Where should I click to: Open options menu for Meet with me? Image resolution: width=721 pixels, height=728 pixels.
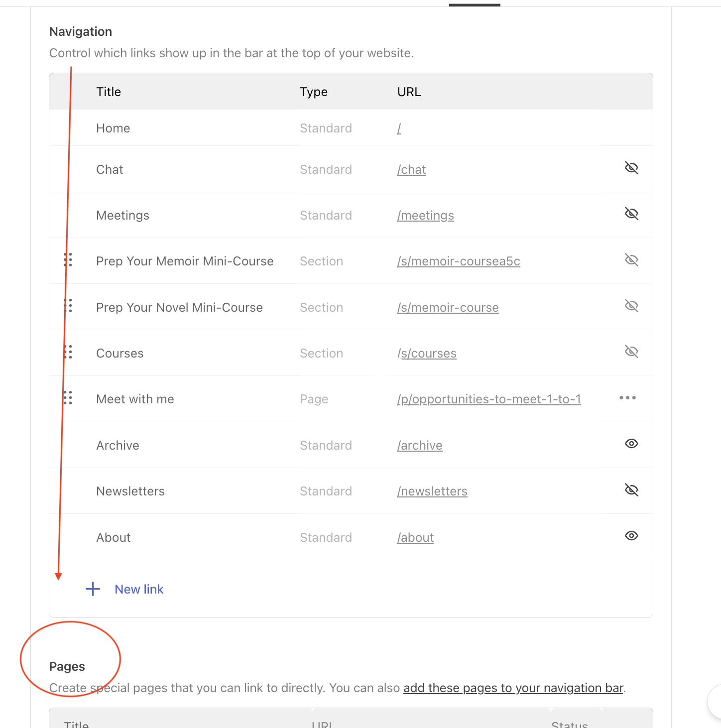pos(627,398)
